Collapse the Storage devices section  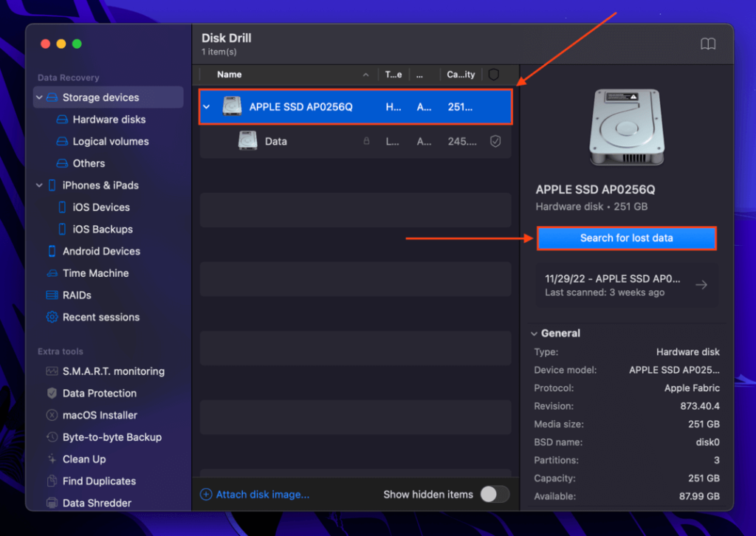tap(39, 97)
